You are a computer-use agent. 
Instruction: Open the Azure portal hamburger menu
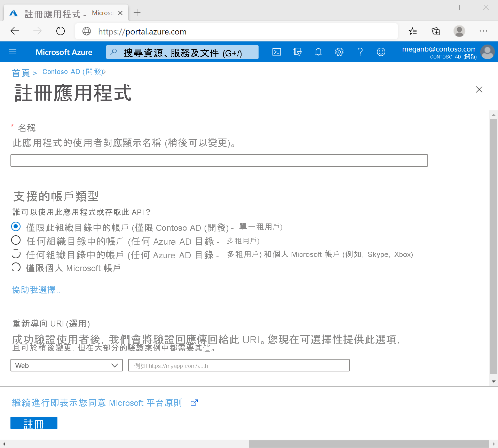pyautogui.click(x=13, y=52)
